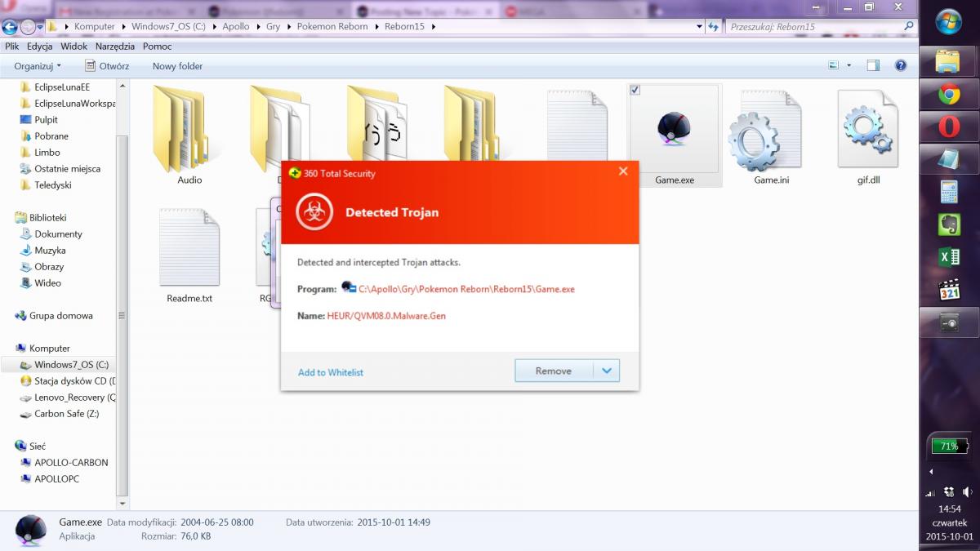Open the Widok menu
Screen dimensions: 980x551
[73, 47]
